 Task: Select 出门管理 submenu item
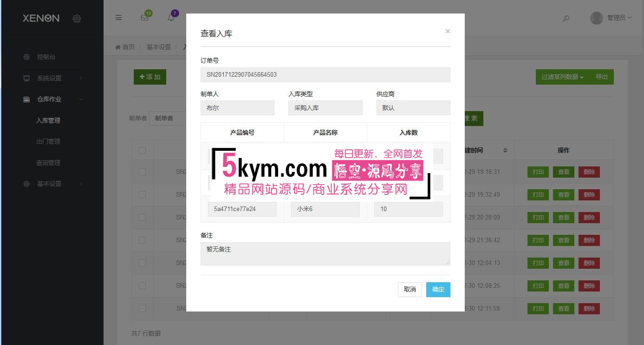coord(48,141)
